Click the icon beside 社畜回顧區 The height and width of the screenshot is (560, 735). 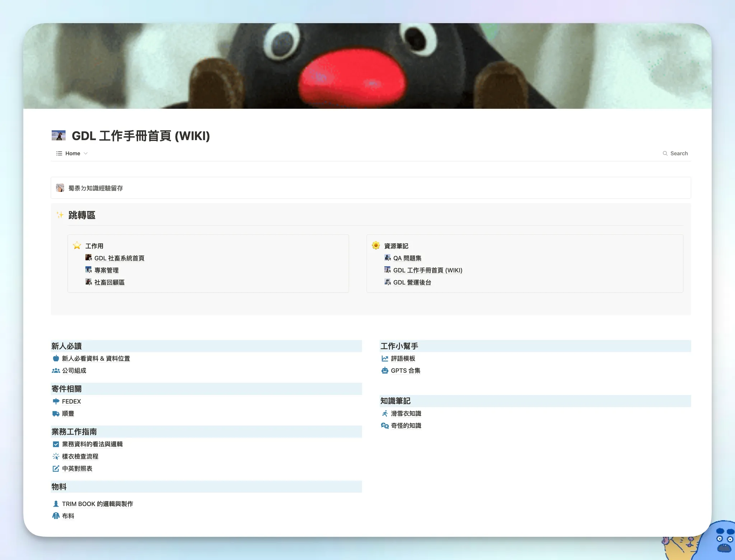[x=89, y=282]
